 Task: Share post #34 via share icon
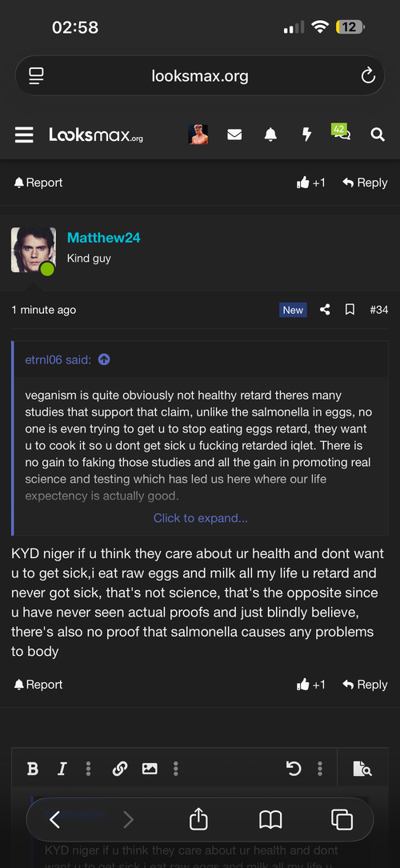pyautogui.click(x=325, y=310)
